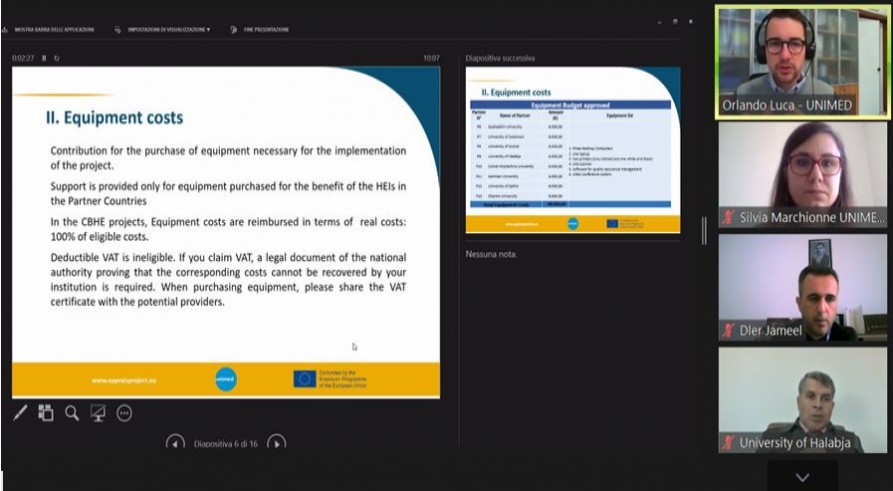The height and width of the screenshot is (491, 893).
Task: Select Orlando Luca - UNIMED video tile
Action: click(802, 62)
